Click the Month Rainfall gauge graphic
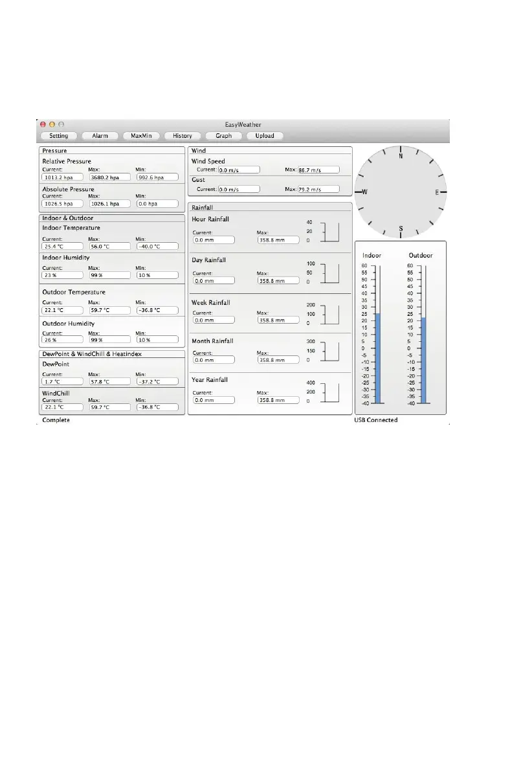Screen dimensions: 532x771 [x=331, y=351]
